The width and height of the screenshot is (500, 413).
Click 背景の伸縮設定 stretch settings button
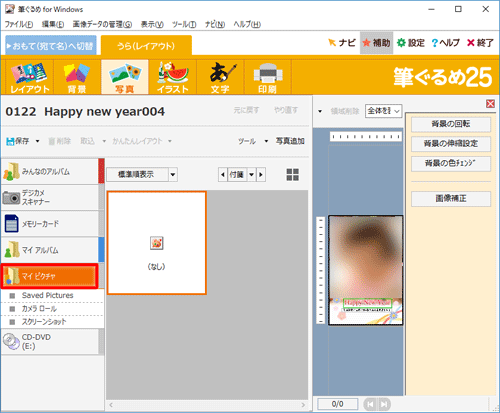[451, 144]
